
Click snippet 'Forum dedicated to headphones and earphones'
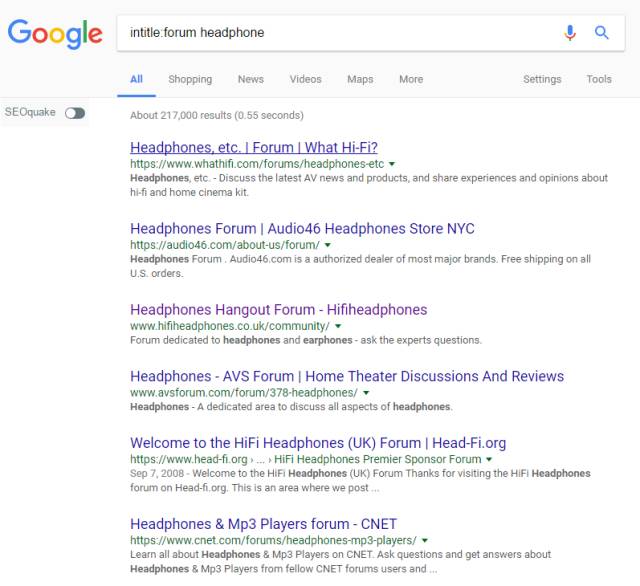point(241,340)
